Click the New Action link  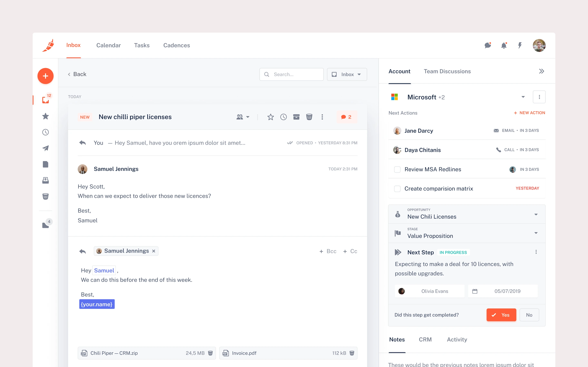[529, 113]
